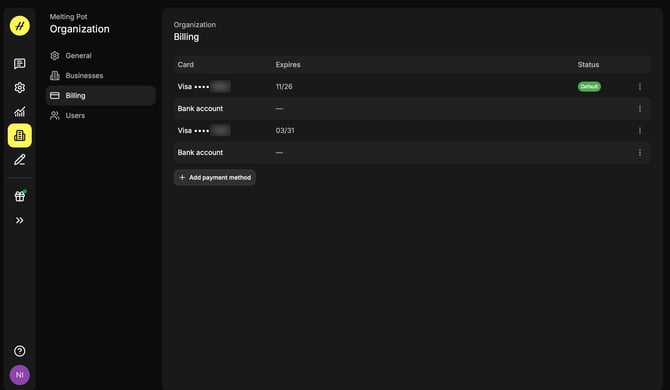
Task: Click the Status column header
Action: (588, 65)
